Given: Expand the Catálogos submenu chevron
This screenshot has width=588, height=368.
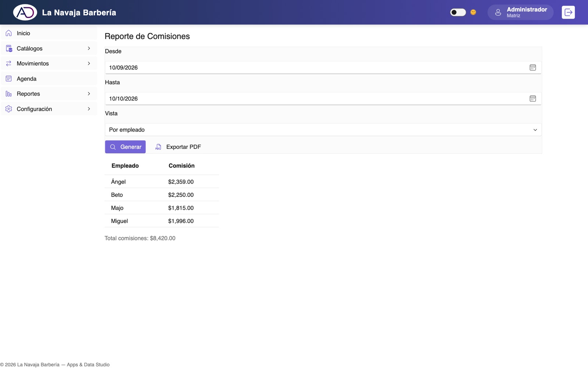Looking at the screenshot, I should click(x=89, y=49).
